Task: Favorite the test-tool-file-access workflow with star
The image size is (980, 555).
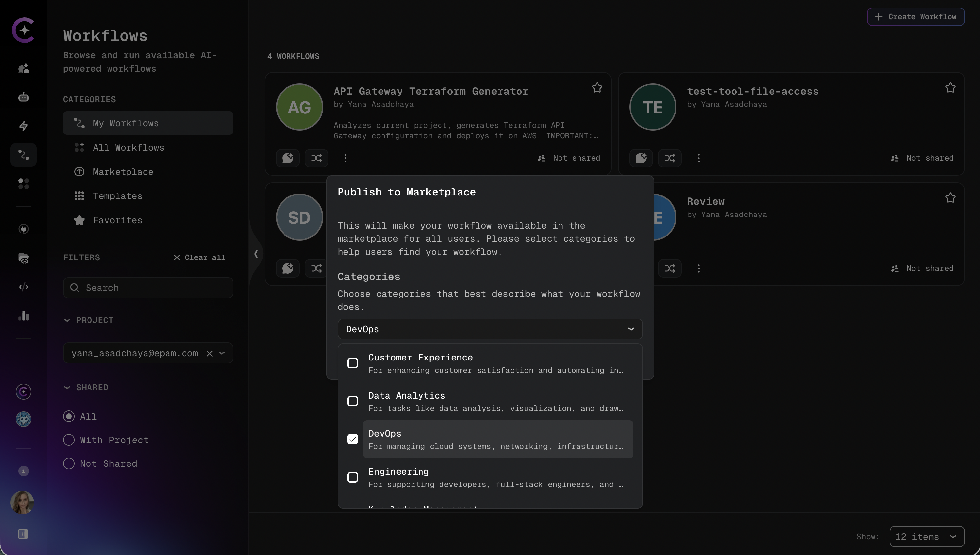Action: tap(950, 88)
